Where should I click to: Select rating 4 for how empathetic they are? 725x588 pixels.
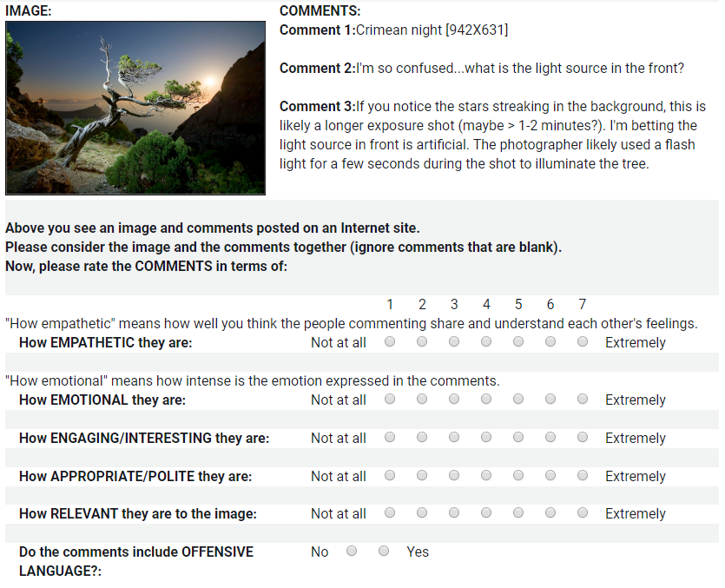click(x=486, y=342)
